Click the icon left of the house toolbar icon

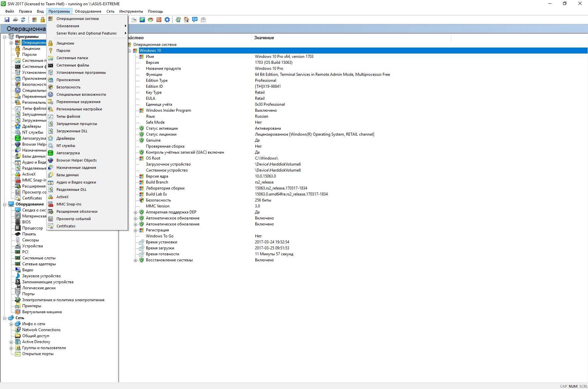point(178,20)
